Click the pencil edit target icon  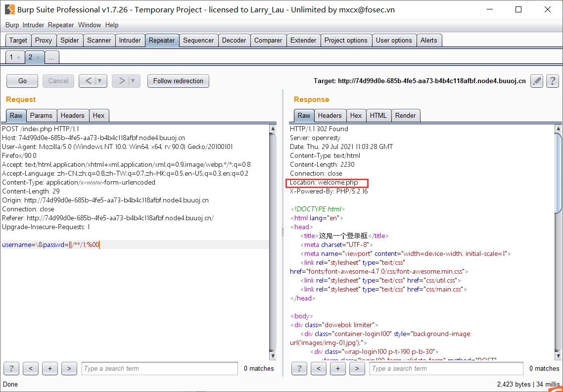(536, 81)
